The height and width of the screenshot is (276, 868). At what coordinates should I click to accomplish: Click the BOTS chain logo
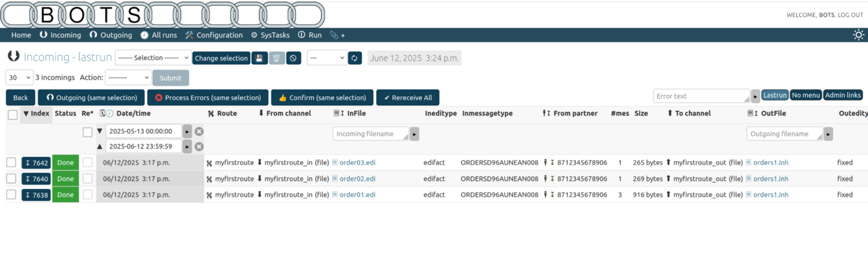pyautogui.click(x=163, y=15)
